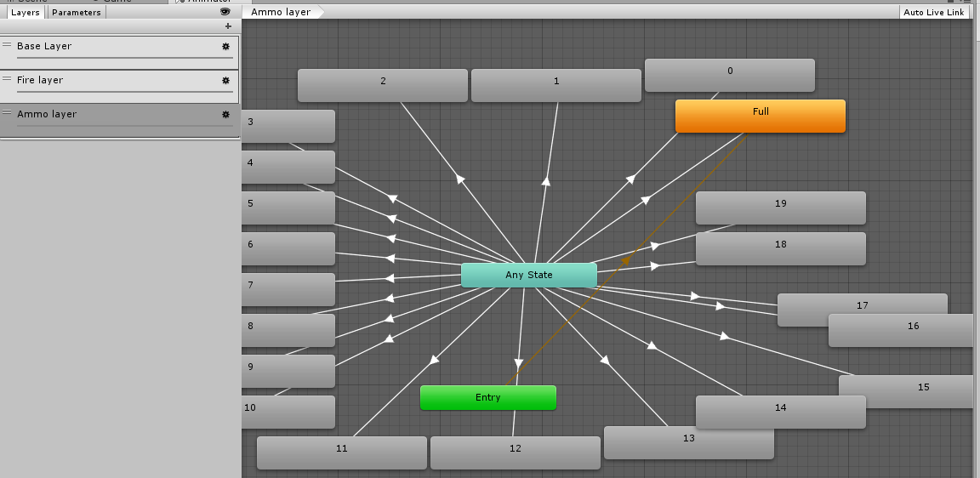
Task: Select state node 9
Action: coord(288,371)
